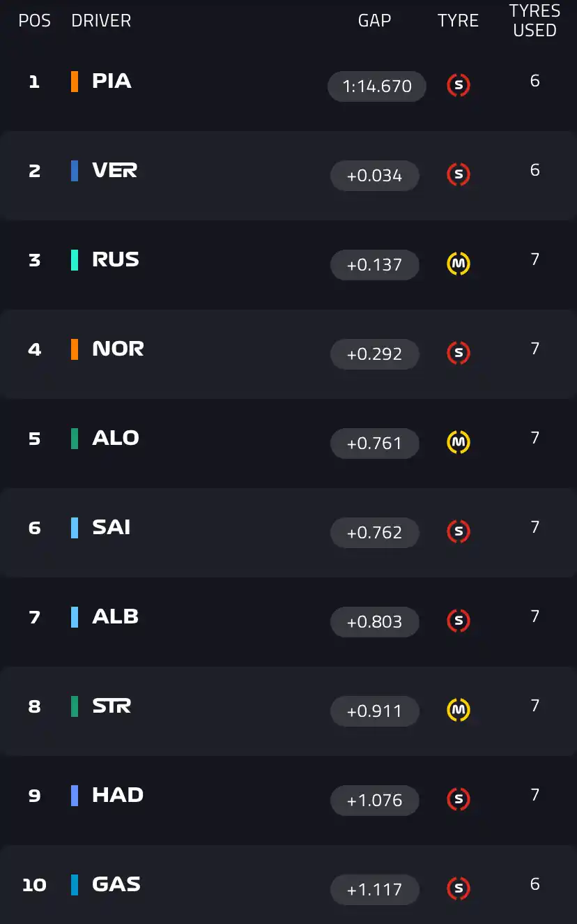
Task: Click the TYRES USED column header
Action: [534, 20]
